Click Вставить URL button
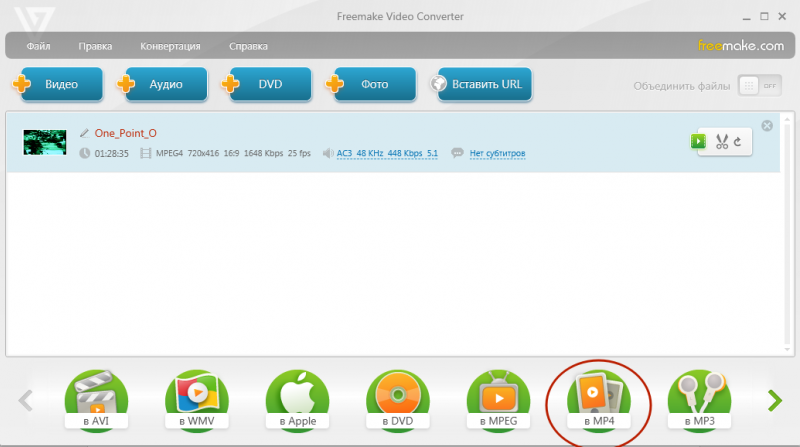The image size is (800, 447). tap(481, 84)
